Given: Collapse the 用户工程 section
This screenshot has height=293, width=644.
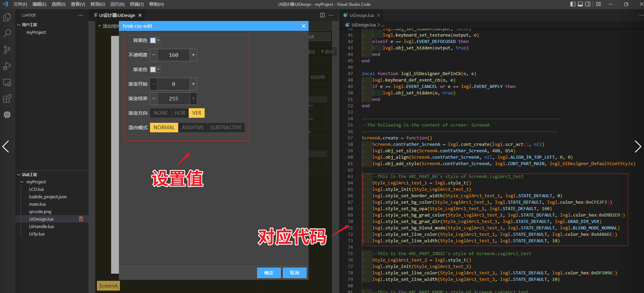Looking at the screenshot, I should tap(19, 25).
